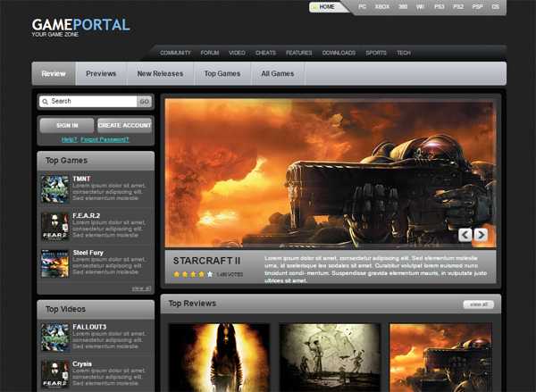Click the fifth rating star for Starcraft II
Viewport: 536px width, 392px height.
coord(210,274)
